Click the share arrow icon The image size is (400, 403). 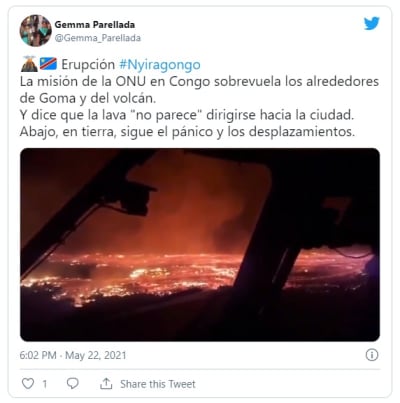106,384
